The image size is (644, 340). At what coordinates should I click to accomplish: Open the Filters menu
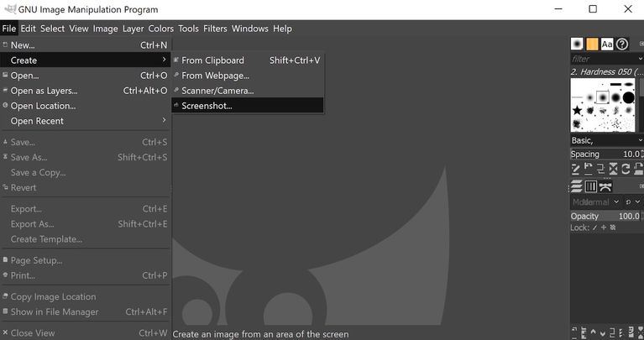215,29
